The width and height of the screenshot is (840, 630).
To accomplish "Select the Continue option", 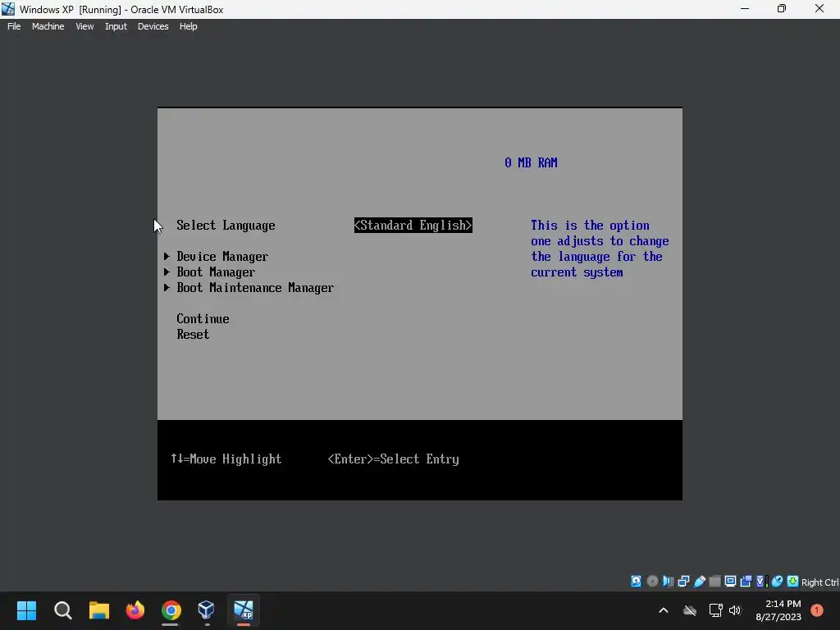I will tap(203, 319).
